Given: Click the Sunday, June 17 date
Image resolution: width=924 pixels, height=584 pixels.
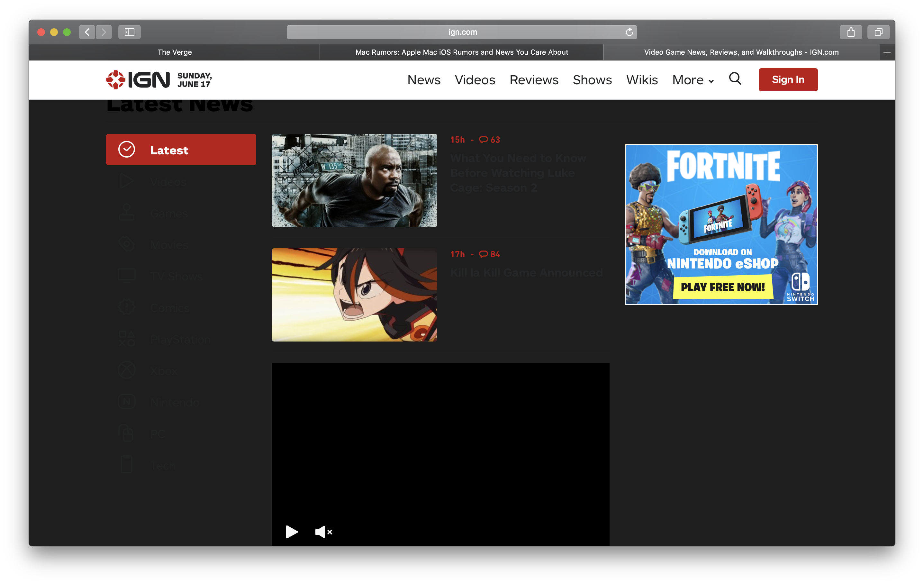Looking at the screenshot, I should pos(195,80).
